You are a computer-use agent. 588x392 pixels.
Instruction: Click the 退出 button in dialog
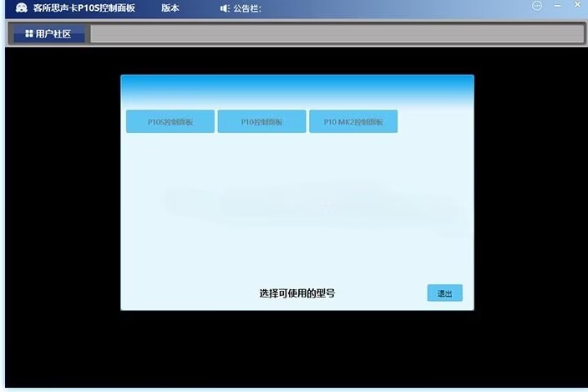click(x=444, y=293)
